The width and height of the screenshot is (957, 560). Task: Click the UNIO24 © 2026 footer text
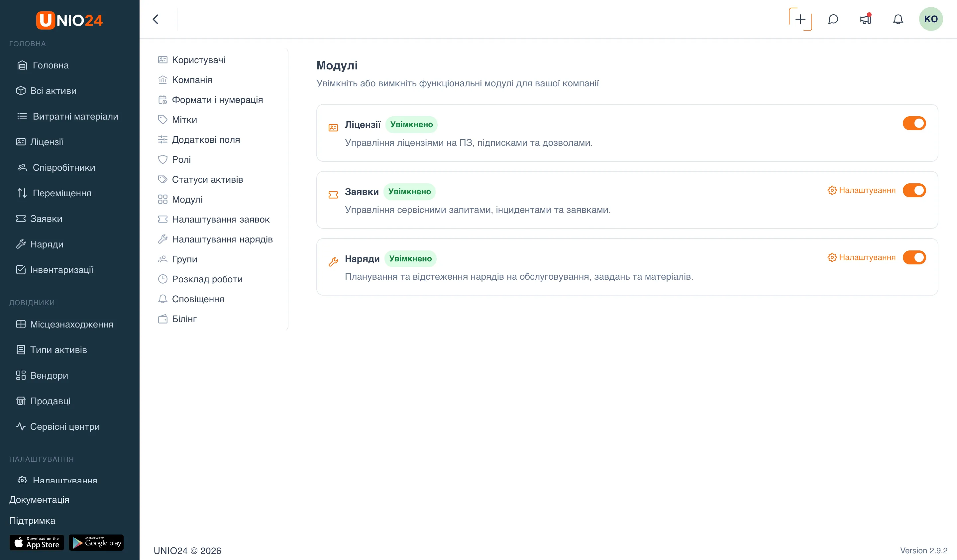[187, 550]
